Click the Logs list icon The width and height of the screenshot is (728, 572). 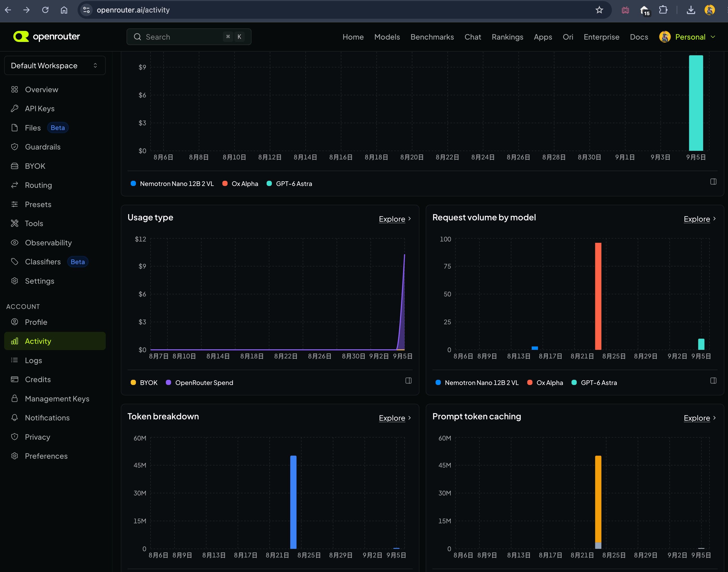pos(14,360)
